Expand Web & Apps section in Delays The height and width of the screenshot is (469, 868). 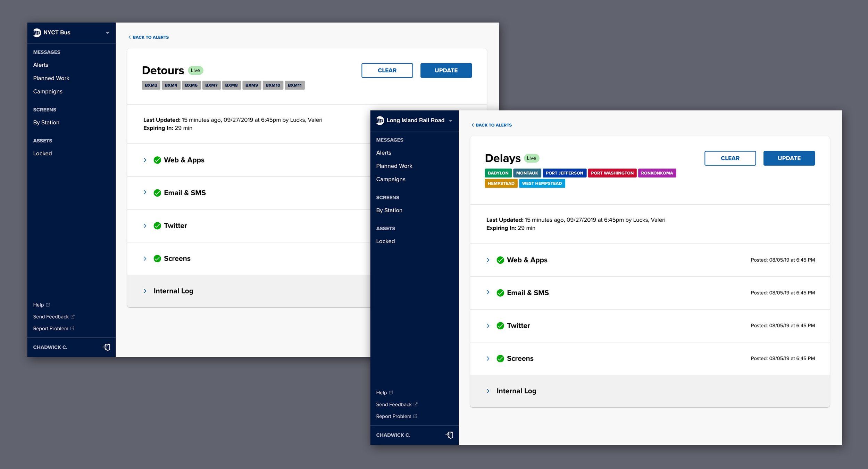coord(488,260)
